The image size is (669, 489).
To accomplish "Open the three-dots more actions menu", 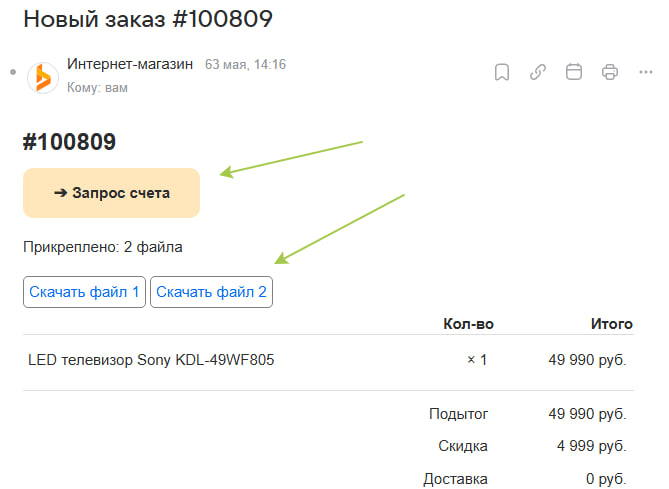I will point(646,72).
